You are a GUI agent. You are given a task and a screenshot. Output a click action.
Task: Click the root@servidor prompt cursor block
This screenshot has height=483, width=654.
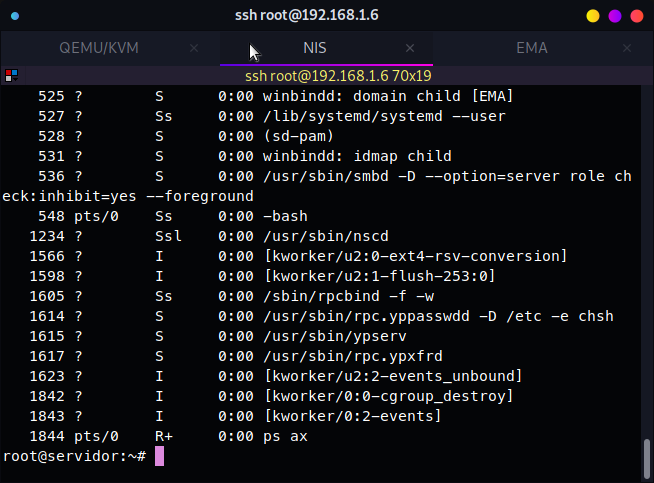(159, 456)
